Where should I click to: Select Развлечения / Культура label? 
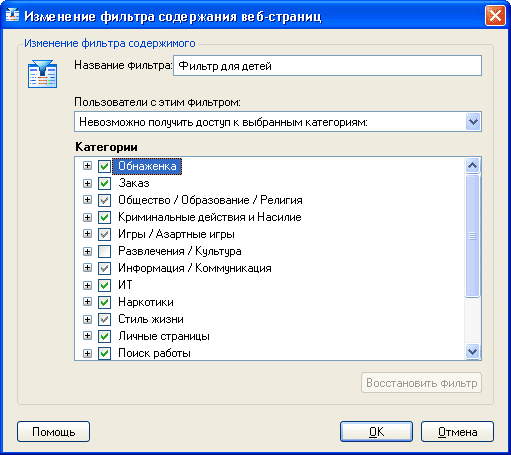click(180, 251)
